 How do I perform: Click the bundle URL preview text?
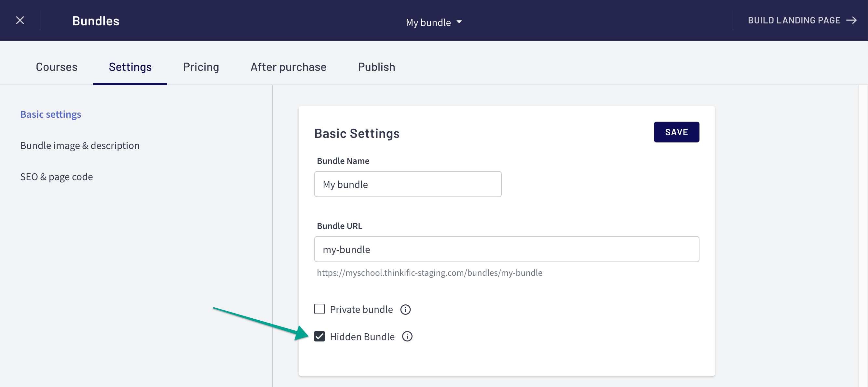429,273
